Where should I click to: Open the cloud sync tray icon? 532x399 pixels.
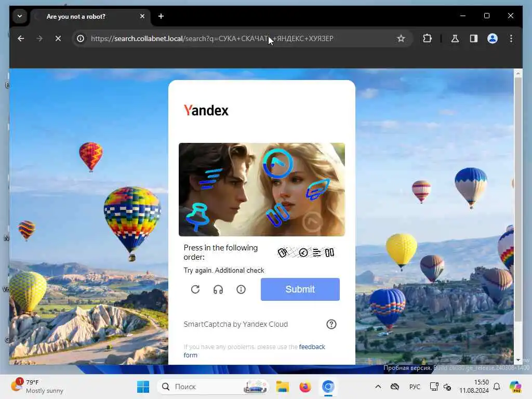[395, 387]
